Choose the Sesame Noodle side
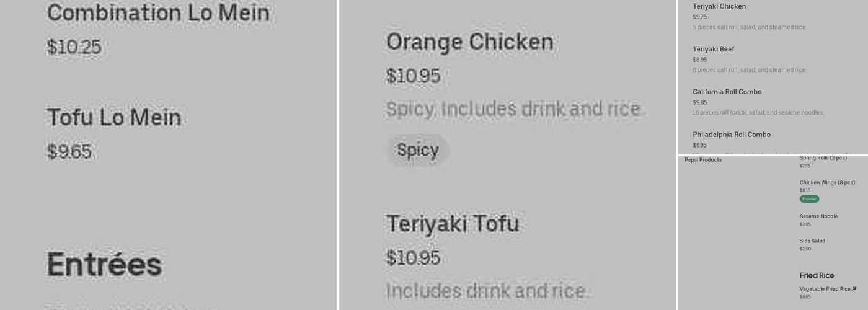Screen dimensions: 868x310 click(x=818, y=216)
